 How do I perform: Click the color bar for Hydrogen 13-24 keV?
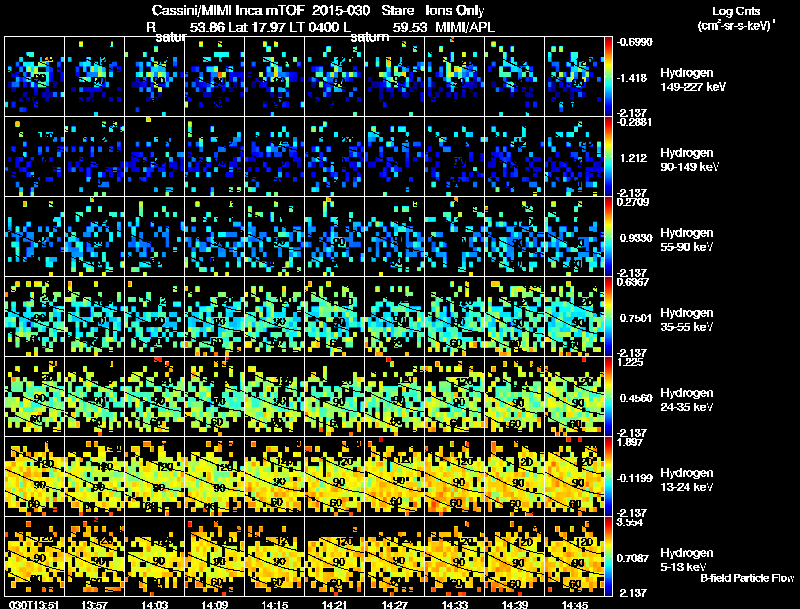(x=608, y=476)
